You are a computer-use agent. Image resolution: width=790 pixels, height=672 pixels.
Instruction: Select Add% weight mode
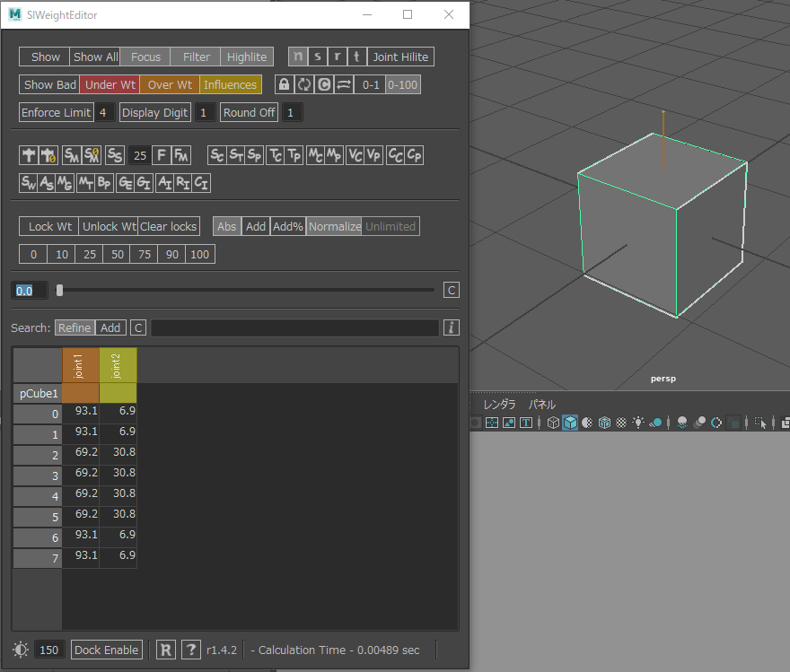287,226
